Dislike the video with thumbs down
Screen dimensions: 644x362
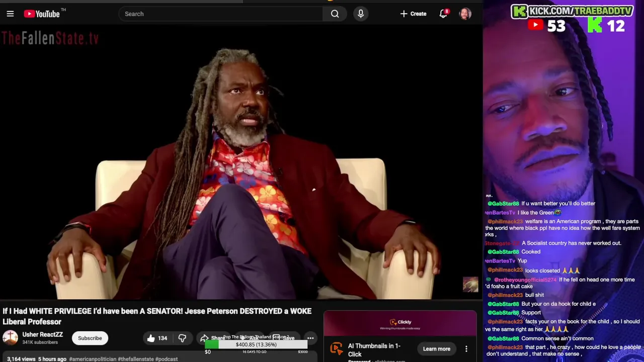[182, 338]
